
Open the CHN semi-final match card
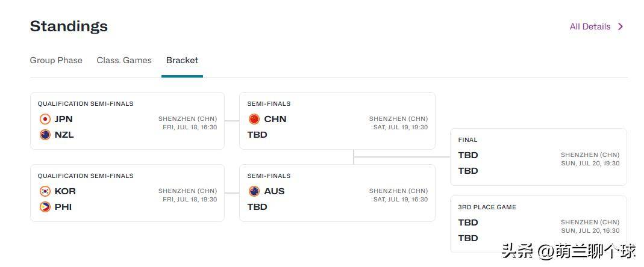click(x=337, y=121)
